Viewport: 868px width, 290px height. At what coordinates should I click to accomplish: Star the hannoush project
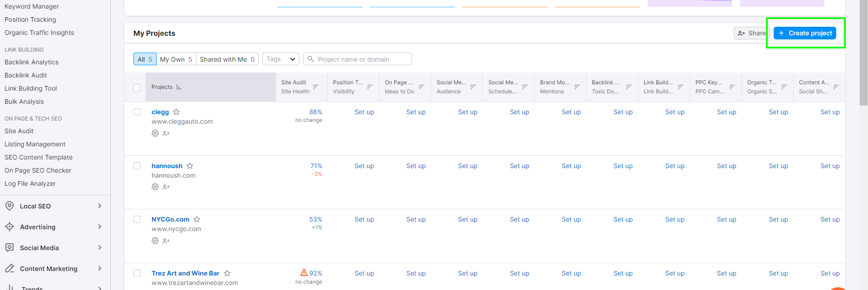coord(190,166)
